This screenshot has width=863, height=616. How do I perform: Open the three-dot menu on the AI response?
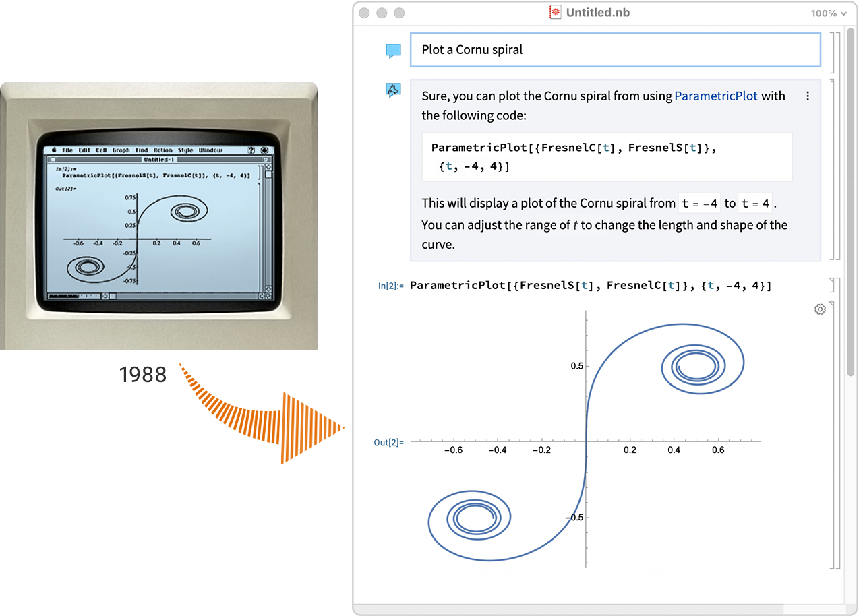click(808, 96)
